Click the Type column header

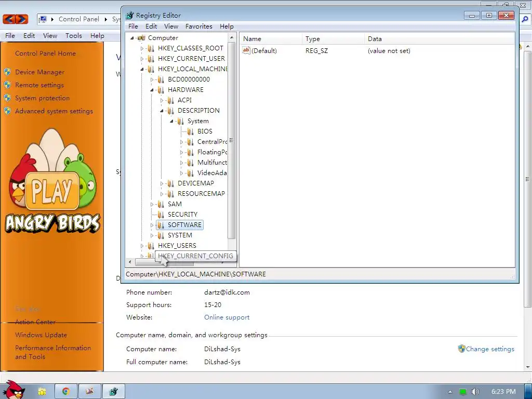tap(333, 38)
